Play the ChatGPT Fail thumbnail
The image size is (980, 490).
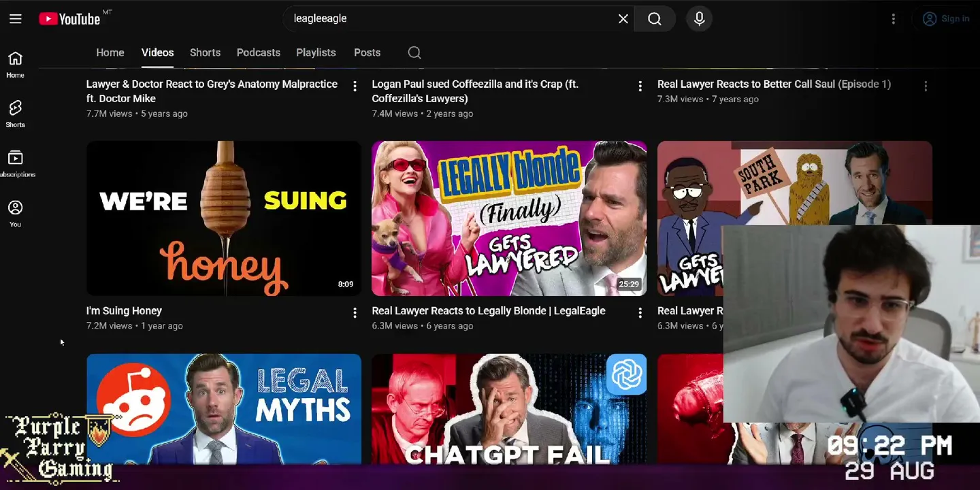click(509, 409)
